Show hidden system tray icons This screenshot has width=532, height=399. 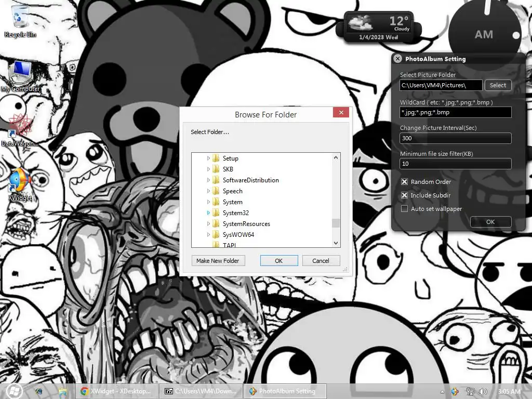(x=442, y=392)
